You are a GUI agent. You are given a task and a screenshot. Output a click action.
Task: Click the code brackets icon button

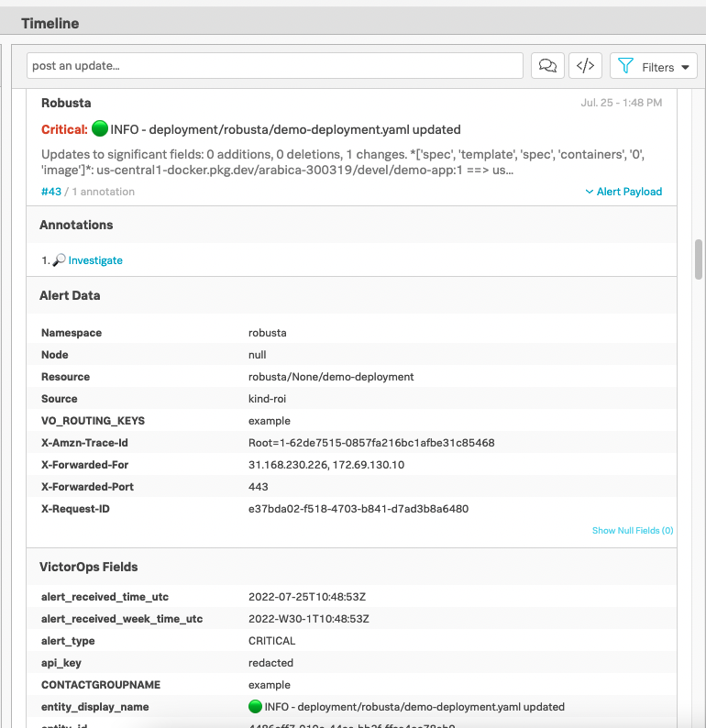coord(586,66)
